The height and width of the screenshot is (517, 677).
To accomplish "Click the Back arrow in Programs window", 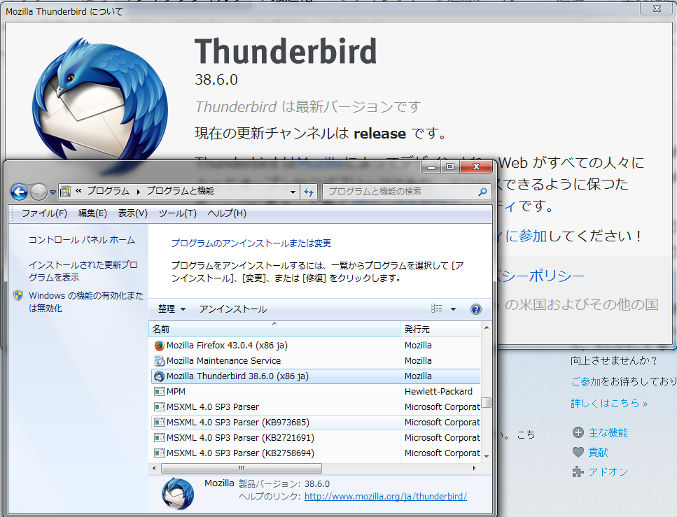I will [x=19, y=191].
